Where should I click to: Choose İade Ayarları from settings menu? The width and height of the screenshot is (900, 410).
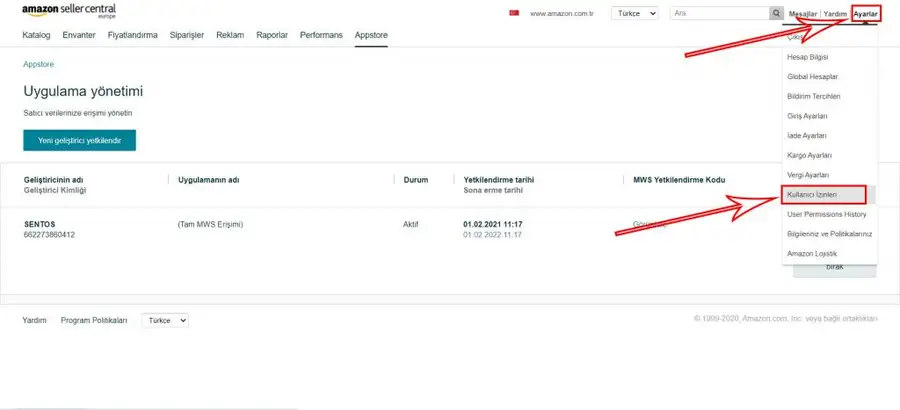807,136
